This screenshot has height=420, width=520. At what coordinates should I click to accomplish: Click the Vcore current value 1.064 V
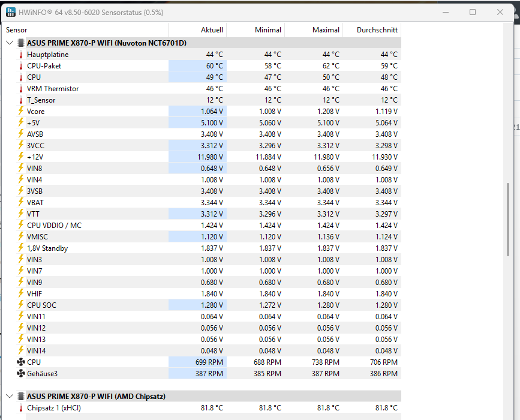click(212, 111)
